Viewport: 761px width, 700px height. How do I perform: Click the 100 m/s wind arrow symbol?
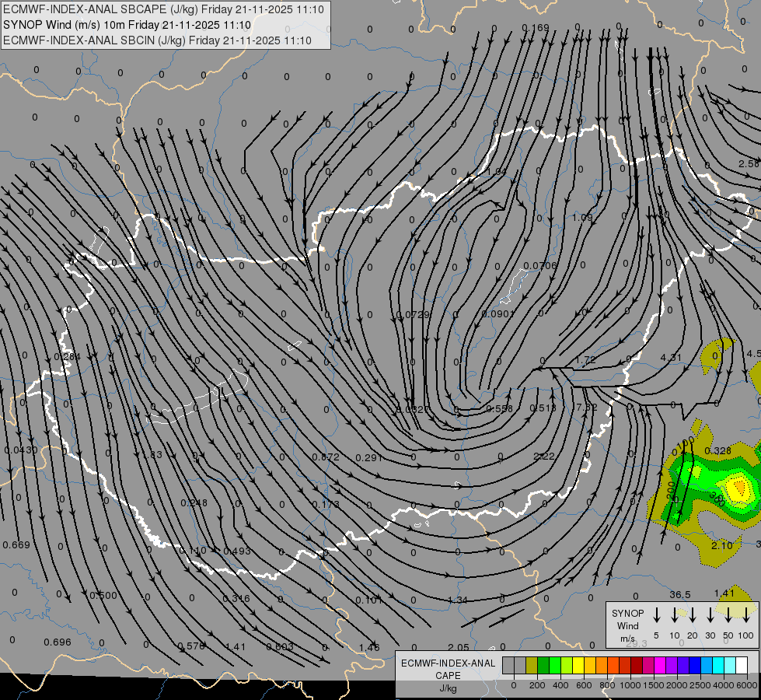(746, 615)
